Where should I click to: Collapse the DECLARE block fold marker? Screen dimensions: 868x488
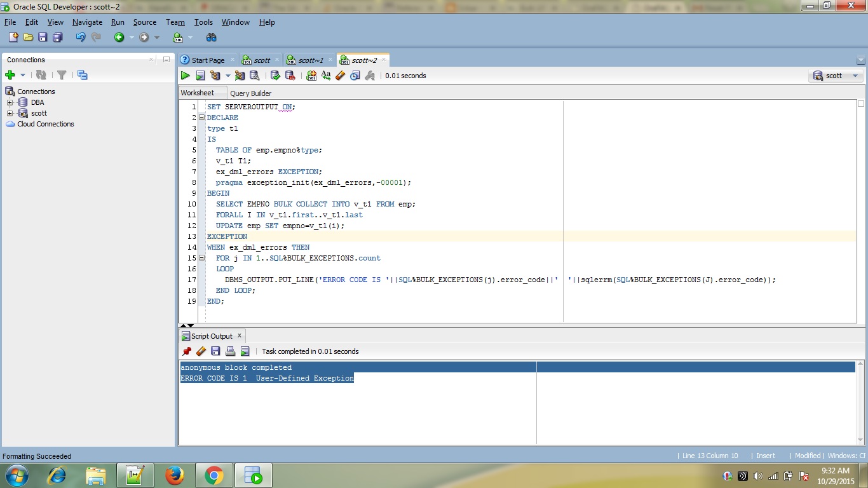tap(201, 118)
